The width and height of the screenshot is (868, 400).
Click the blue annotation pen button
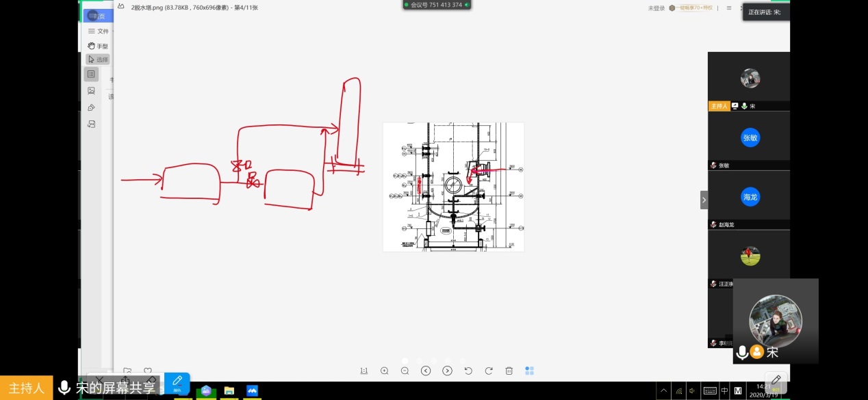tap(177, 382)
